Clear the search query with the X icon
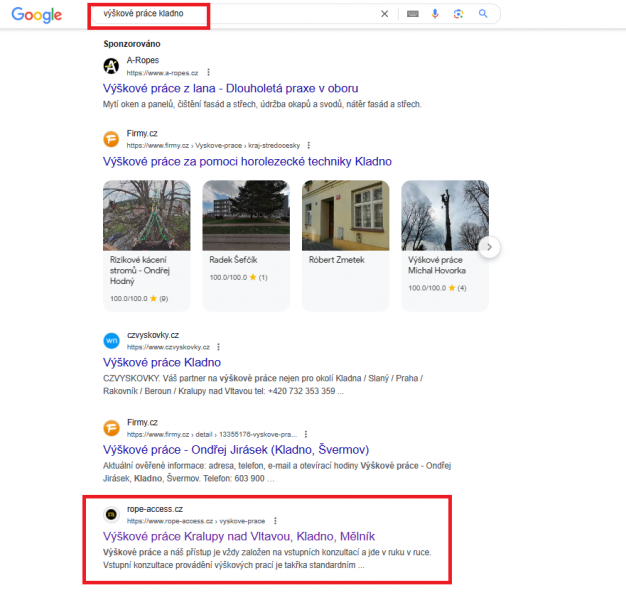Screen dimensions: 626x600 [x=384, y=14]
